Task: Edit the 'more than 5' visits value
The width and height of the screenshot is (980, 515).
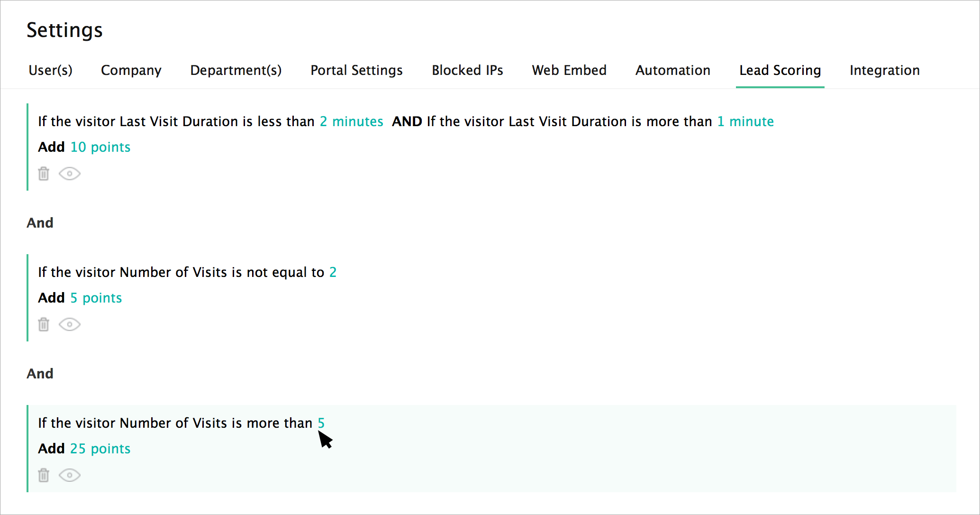Action: [321, 423]
